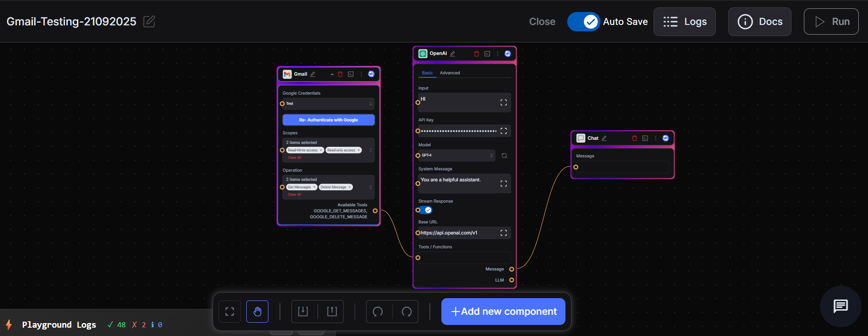This screenshot has height=336, width=868.
Task: Delete the Gmail node with trash icon
Action: (340, 74)
